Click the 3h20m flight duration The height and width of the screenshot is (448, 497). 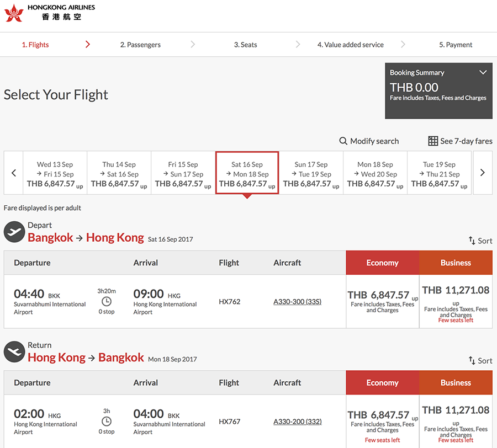107,291
